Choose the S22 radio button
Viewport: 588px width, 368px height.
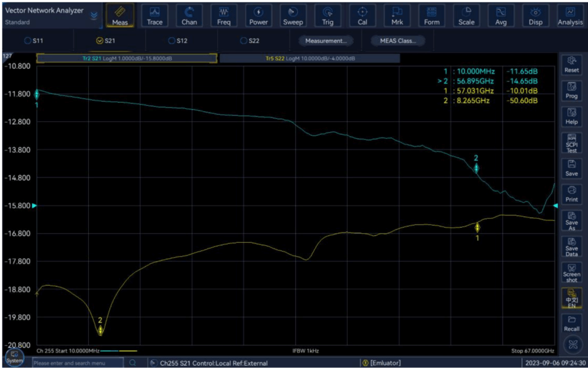pos(243,41)
